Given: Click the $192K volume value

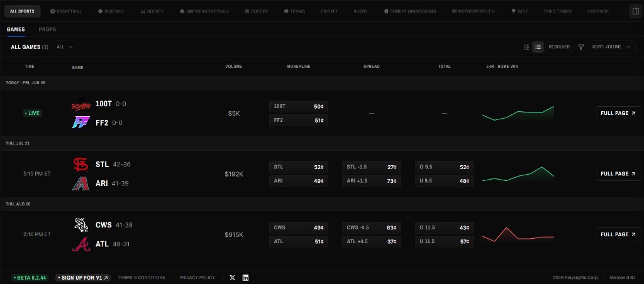Looking at the screenshot, I should pos(234,174).
